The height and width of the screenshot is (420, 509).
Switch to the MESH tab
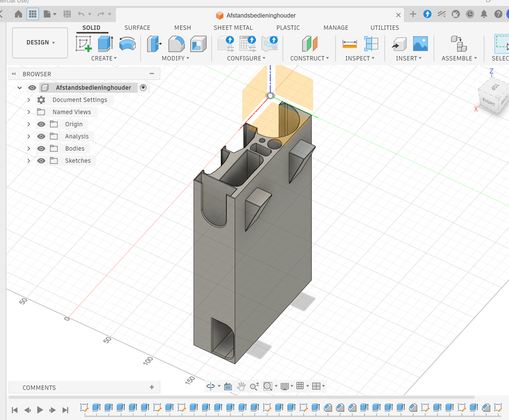(183, 28)
